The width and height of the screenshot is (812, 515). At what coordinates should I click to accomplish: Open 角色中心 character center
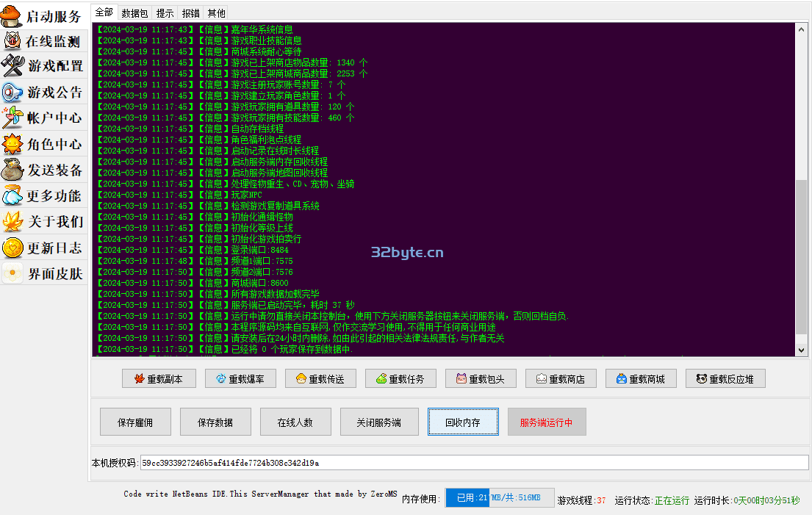[44, 145]
